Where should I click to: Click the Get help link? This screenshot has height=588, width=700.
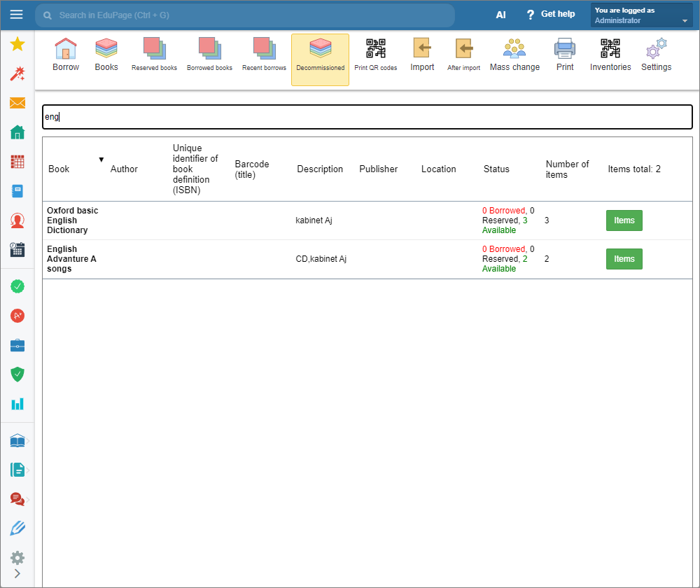pos(550,15)
